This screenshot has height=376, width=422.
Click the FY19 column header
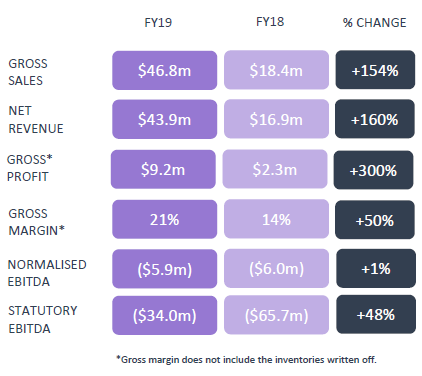coord(158,23)
